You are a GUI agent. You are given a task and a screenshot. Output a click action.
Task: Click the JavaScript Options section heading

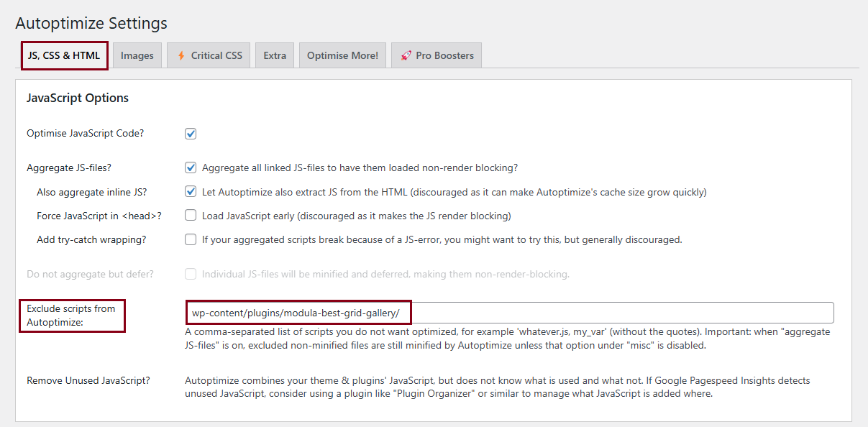[78, 98]
